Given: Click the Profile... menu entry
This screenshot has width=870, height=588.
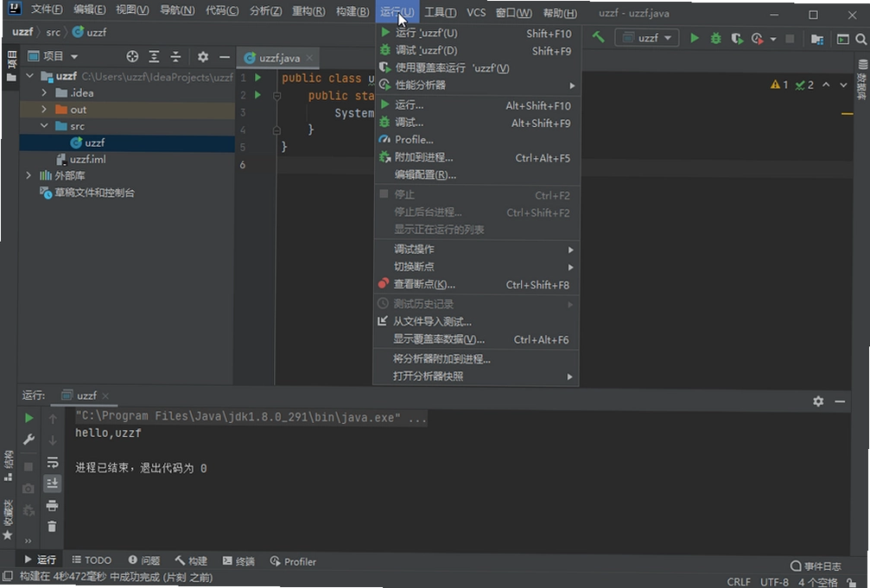Looking at the screenshot, I should click(477, 140).
